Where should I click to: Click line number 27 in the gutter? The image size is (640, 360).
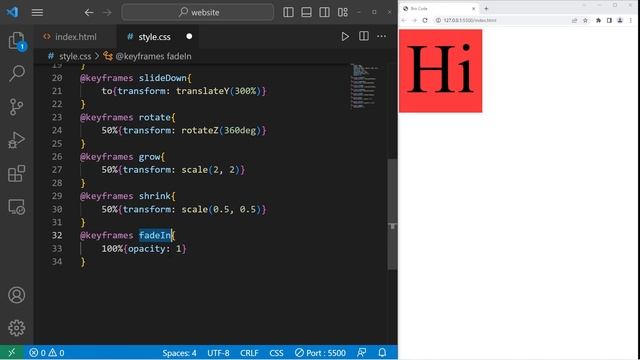pos(57,170)
